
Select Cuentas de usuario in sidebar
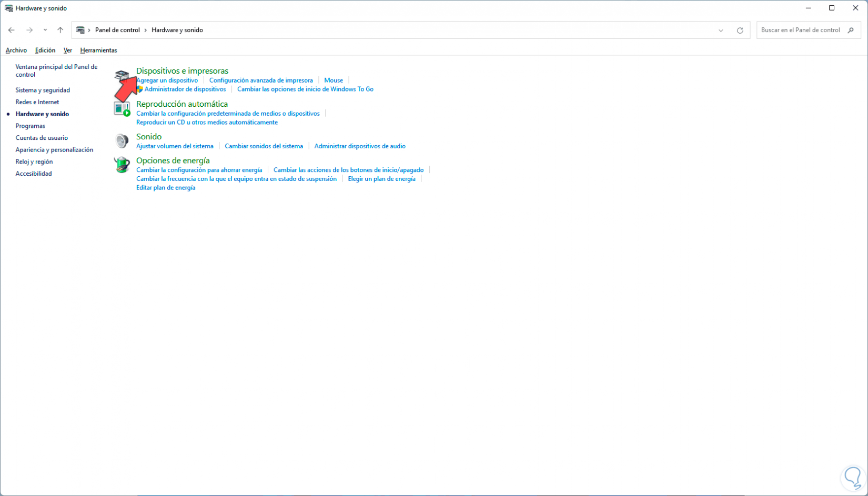coord(42,138)
